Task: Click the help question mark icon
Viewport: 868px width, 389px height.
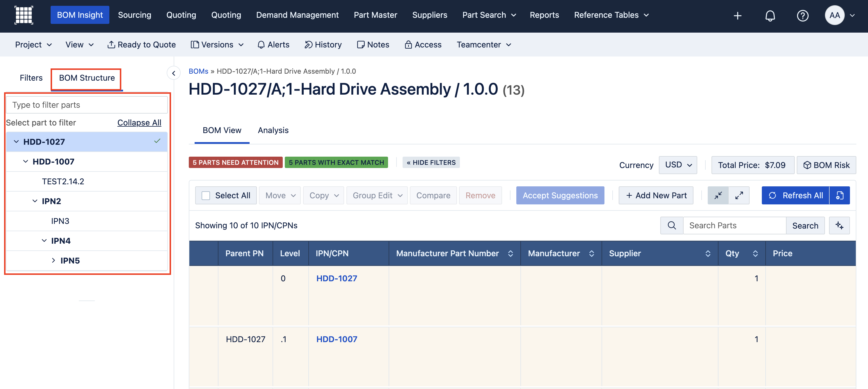Action: pyautogui.click(x=802, y=15)
